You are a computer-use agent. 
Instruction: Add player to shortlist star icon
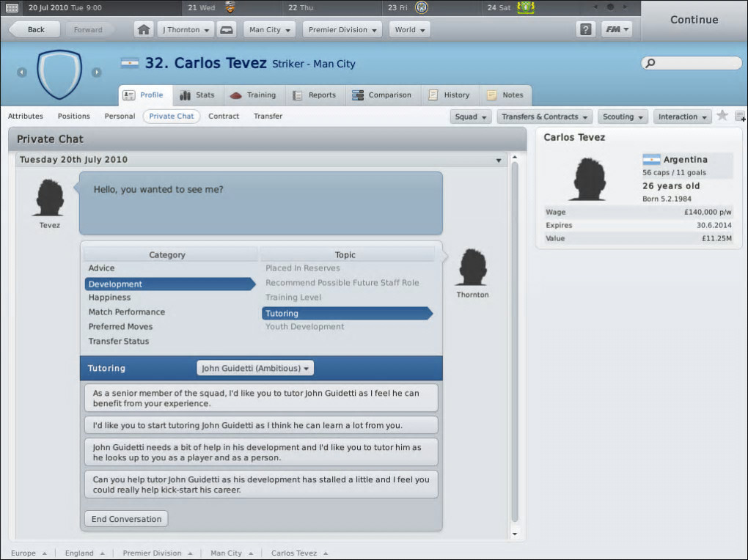point(722,115)
